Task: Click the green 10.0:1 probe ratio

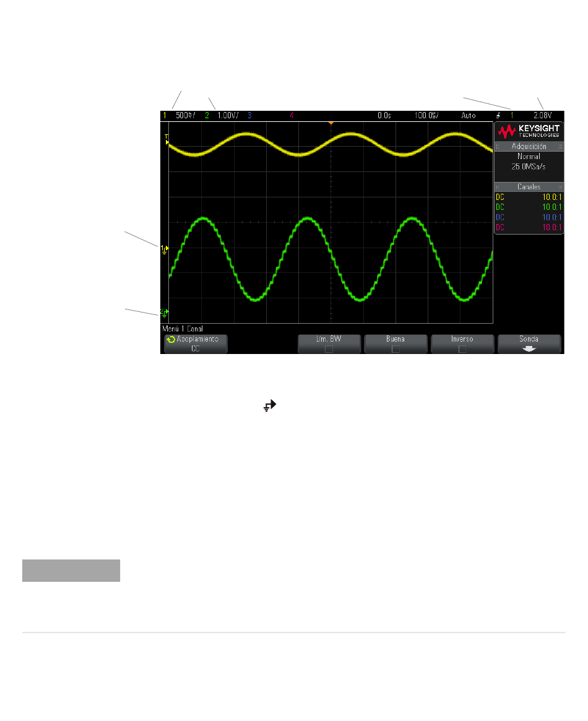Action: pos(551,207)
